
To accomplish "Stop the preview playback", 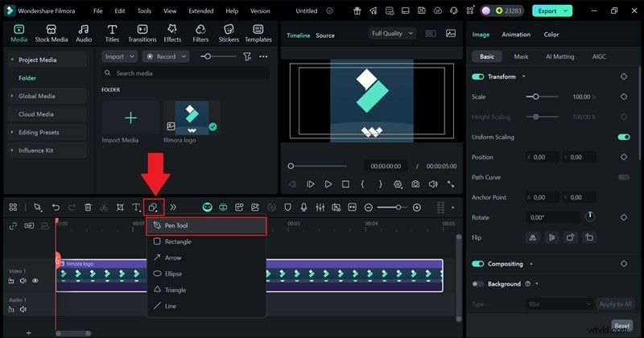I will click(345, 184).
